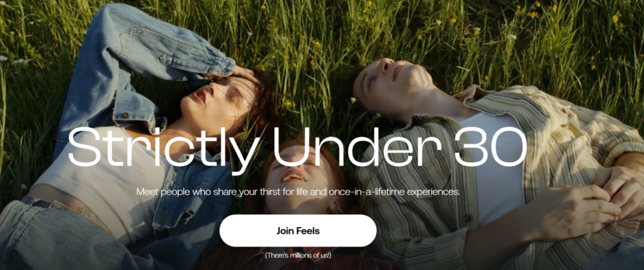Click the Join Feels button
Image resolution: width=644 pixels, height=270 pixels.
tap(298, 231)
